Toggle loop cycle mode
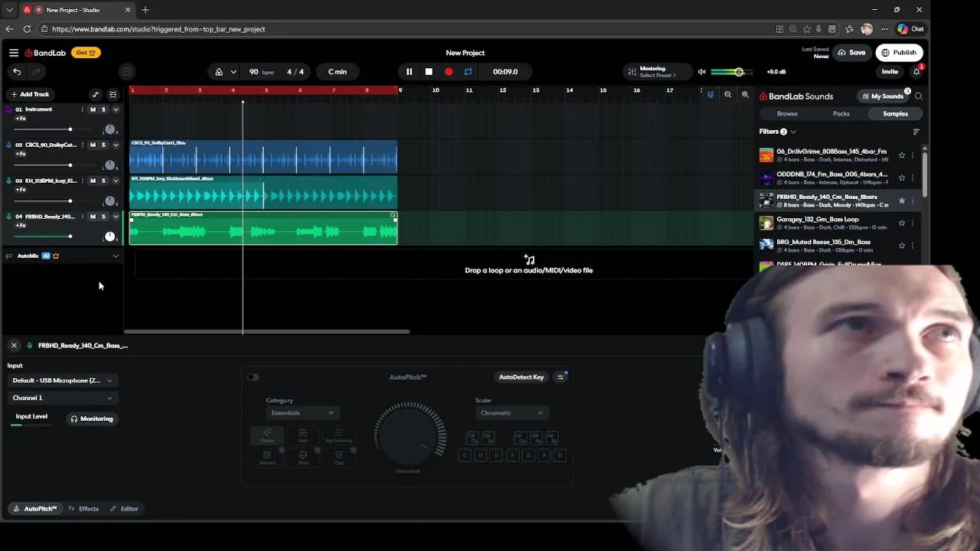The width and height of the screenshot is (980, 551). [468, 72]
